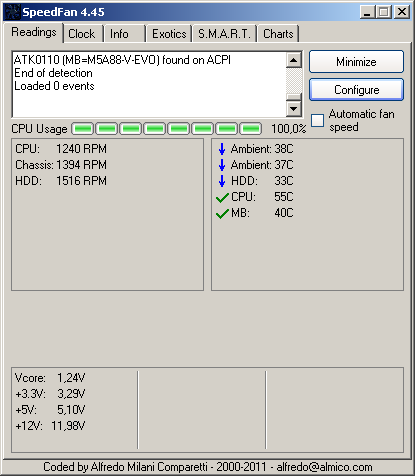Switch to the Clock tab

tap(82, 34)
